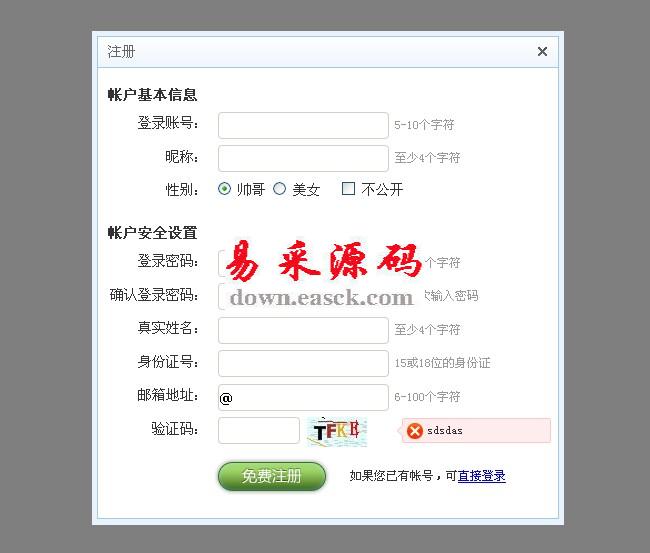Screen dimensions: 650x553
Task: Focus the 验证码 captcha input box
Action: point(259,431)
